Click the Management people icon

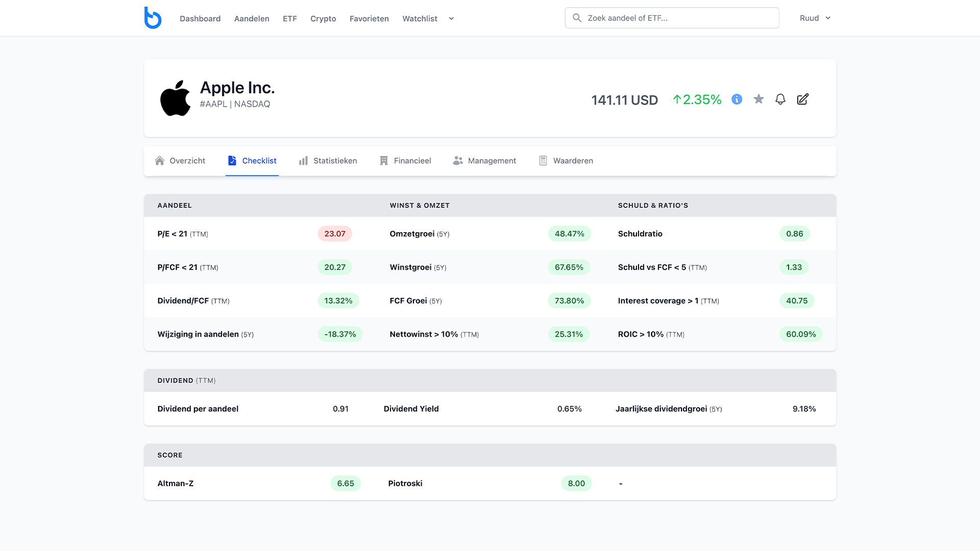458,161
